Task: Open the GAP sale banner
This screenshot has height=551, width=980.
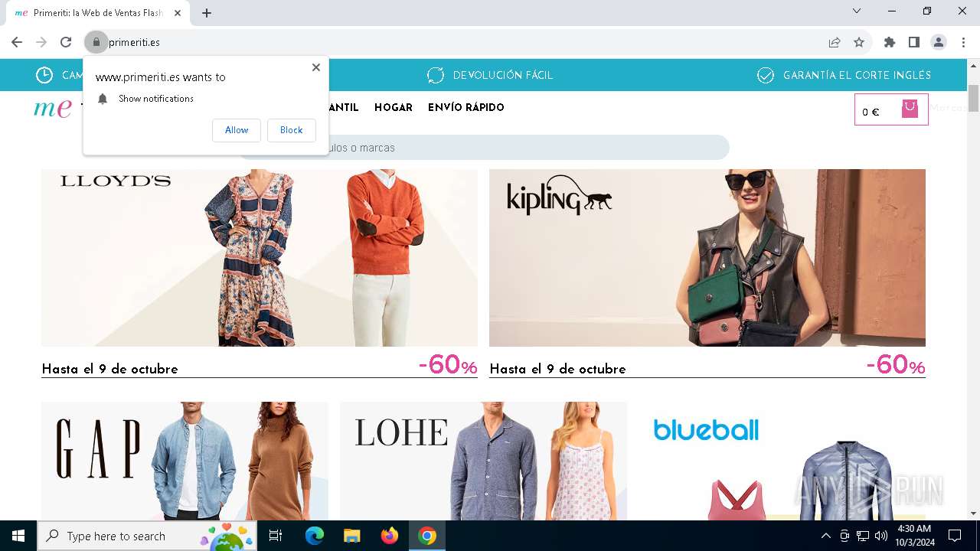Action: pos(185,461)
